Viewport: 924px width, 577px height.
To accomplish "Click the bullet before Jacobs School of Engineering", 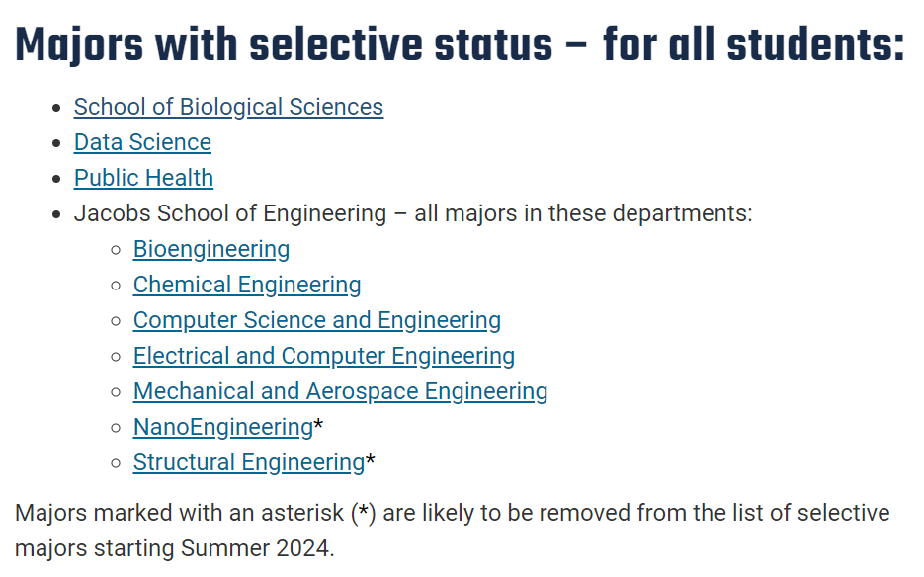I will point(57,213).
